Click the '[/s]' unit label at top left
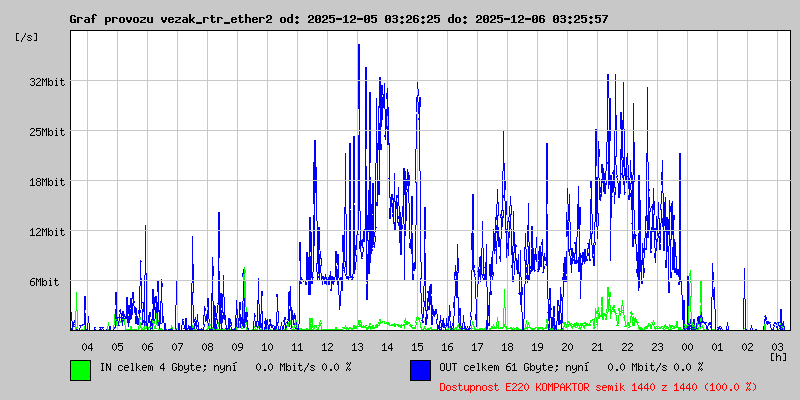This screenshot has height=400, width=800. 27,36
